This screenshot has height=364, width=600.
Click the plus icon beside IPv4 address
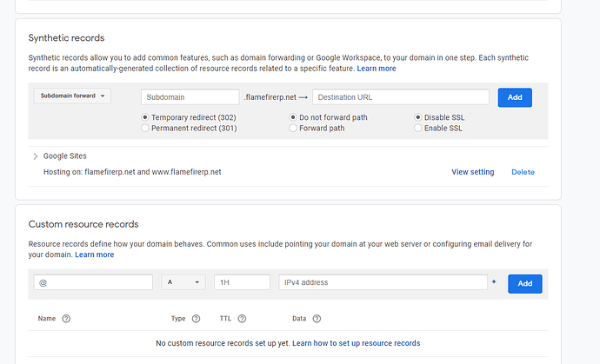coord(494,282)
